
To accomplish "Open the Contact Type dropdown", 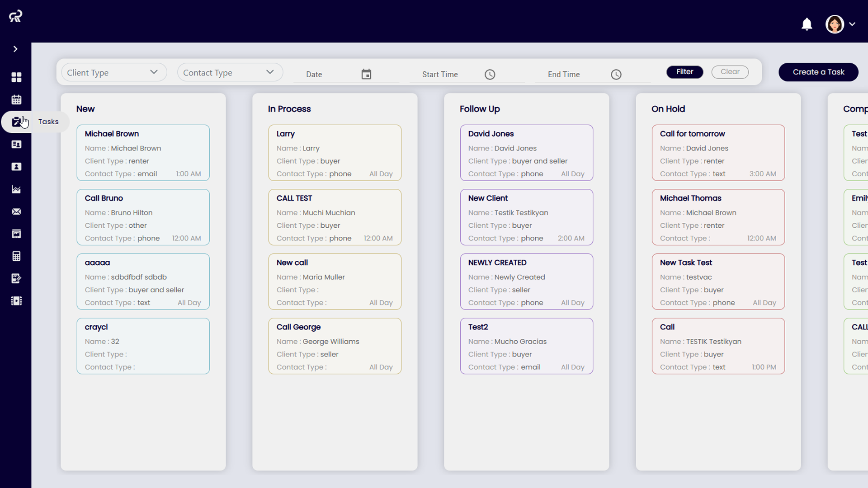I will point(230,72).
